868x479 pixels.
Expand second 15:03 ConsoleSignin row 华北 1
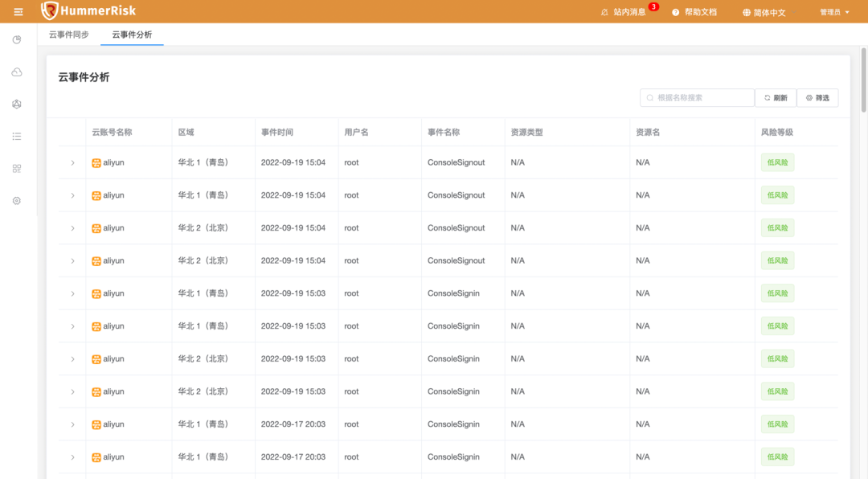72,326
